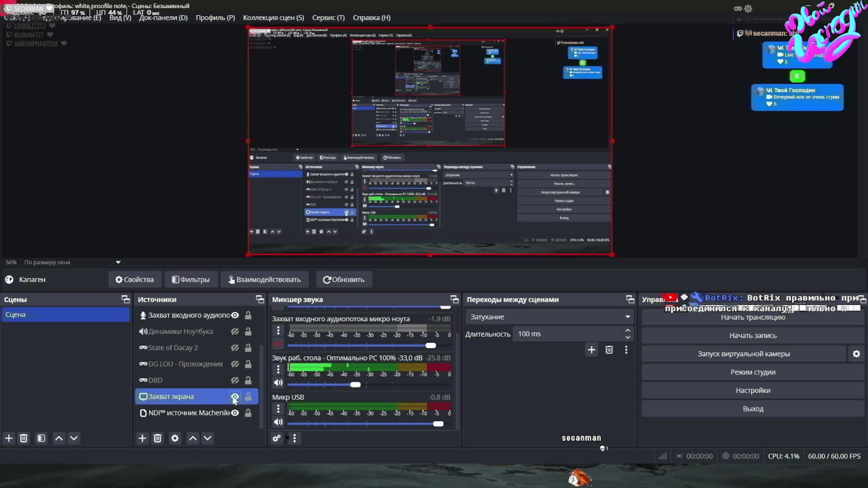Add a new source with plus icon
The height and width of the screenshot is (488, 868).
pyautogui.click(x=142, y=438)
